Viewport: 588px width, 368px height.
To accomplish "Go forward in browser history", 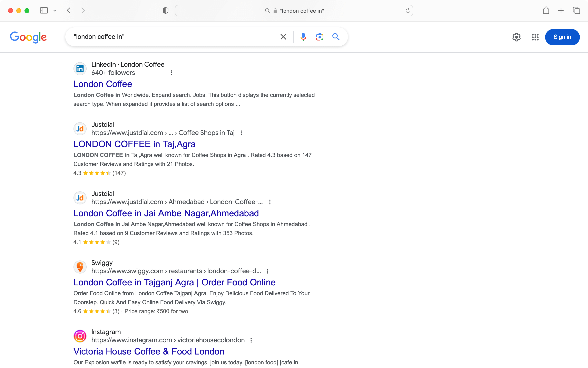I will [x=83, y=10].
